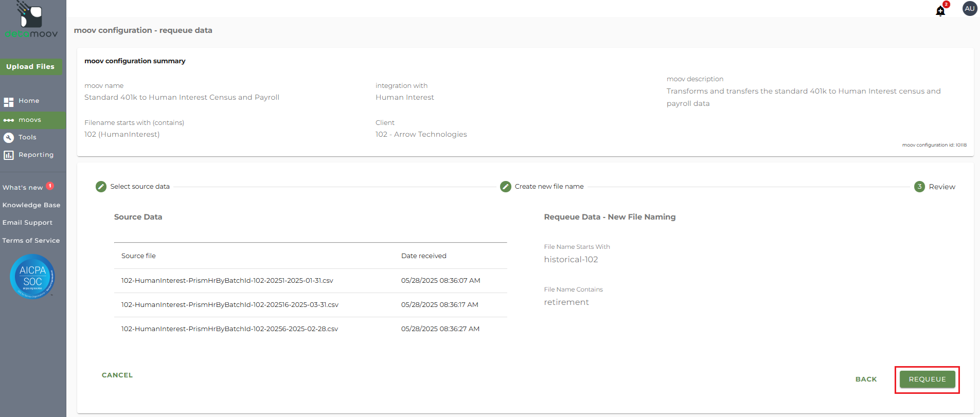Click the Review step number icon
This screenshot has width=980, height=417.
[919, 187]
